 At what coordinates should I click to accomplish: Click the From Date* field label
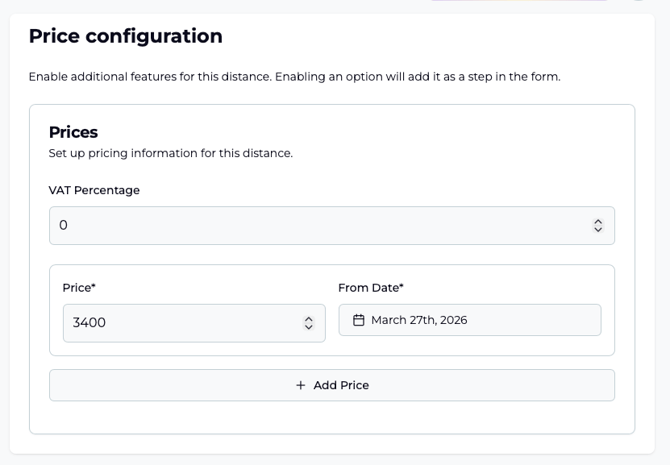[371, 288]
